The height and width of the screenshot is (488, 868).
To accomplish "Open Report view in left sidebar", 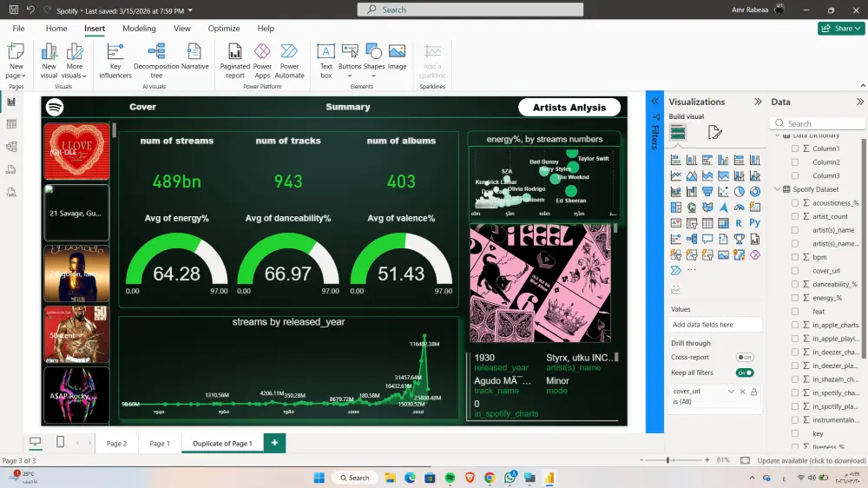I will pos(11,102).
